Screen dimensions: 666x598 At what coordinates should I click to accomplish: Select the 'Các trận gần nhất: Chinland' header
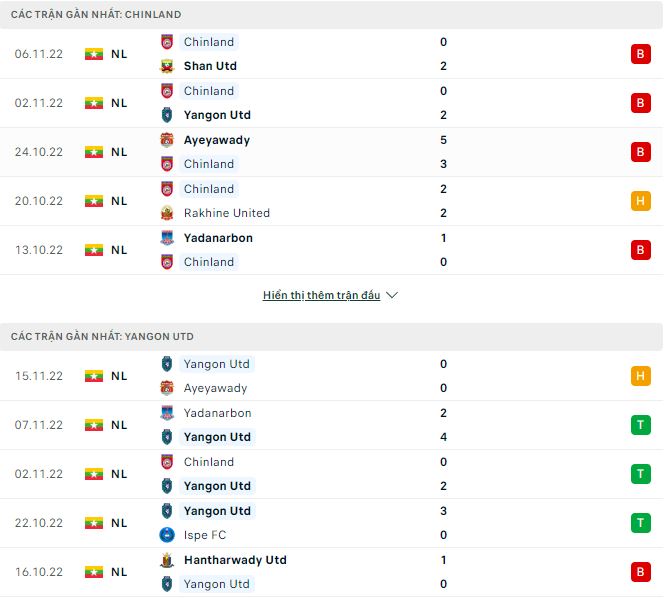coord(96,15)
